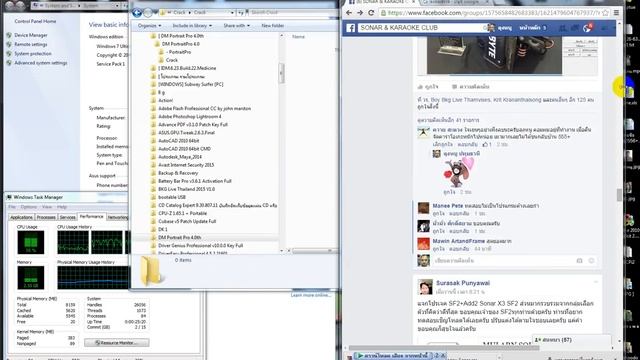Click Chrome's forward navigation arrow

[360, 13]
